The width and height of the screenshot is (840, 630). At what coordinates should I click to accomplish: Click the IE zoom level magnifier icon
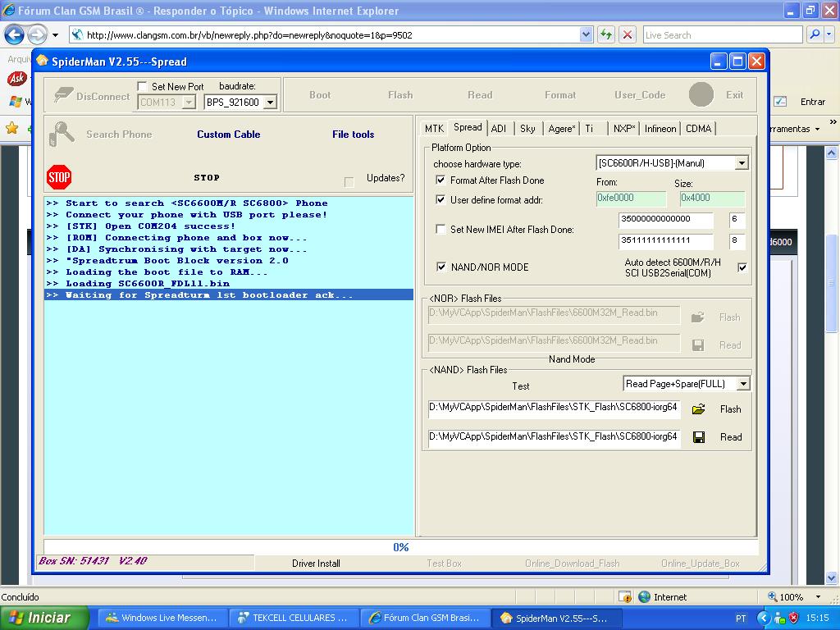point(773,596)
